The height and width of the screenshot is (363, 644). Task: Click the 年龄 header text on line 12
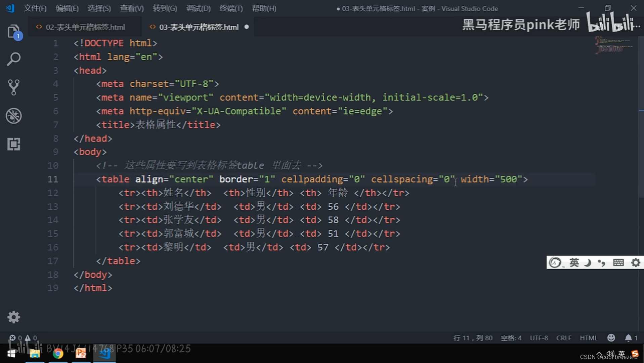tap(338, 193)
